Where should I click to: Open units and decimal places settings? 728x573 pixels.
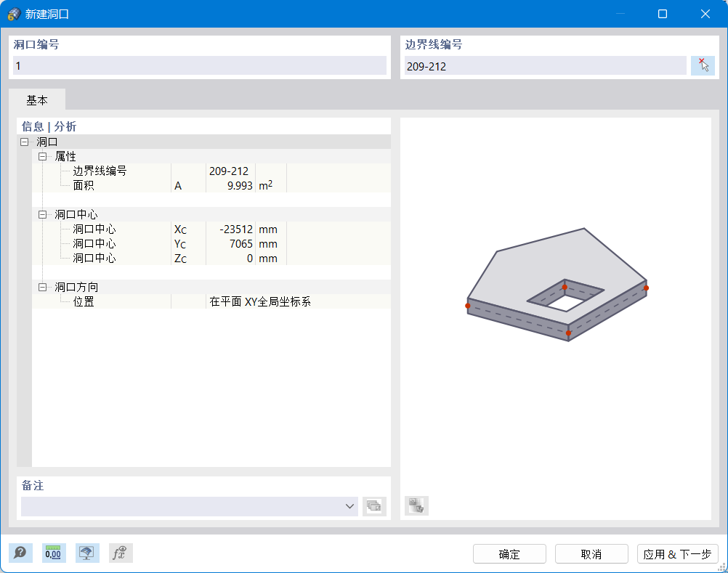click(x=54, y=553)
